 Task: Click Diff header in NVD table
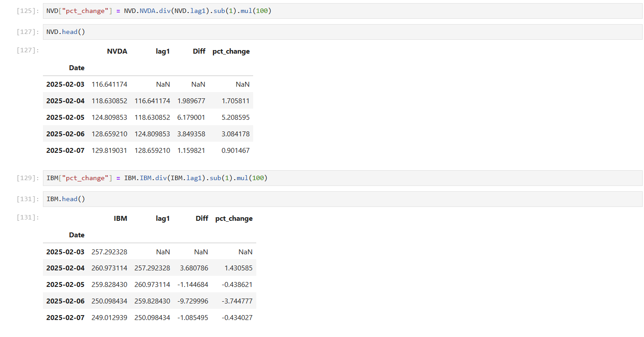click(199, 51)
